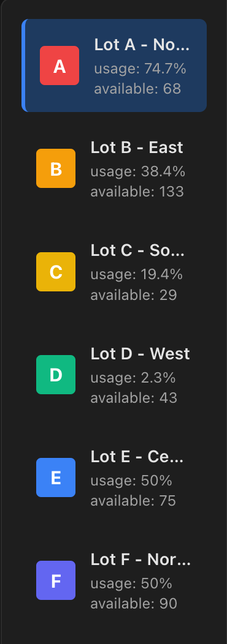
Task: Click the blue E lot icon
Action: pos(56,477)
